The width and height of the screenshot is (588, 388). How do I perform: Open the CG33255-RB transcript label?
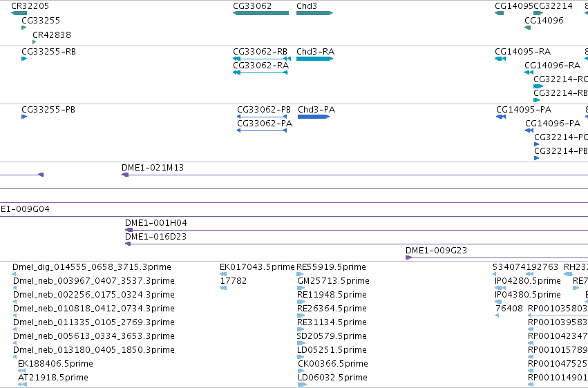coord(49,51)
